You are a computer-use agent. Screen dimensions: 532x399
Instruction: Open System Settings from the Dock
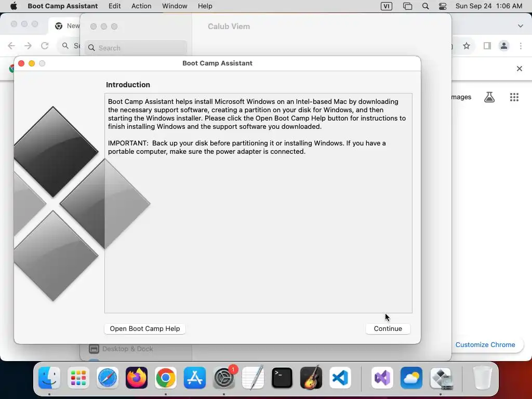(x=224, y=378)
